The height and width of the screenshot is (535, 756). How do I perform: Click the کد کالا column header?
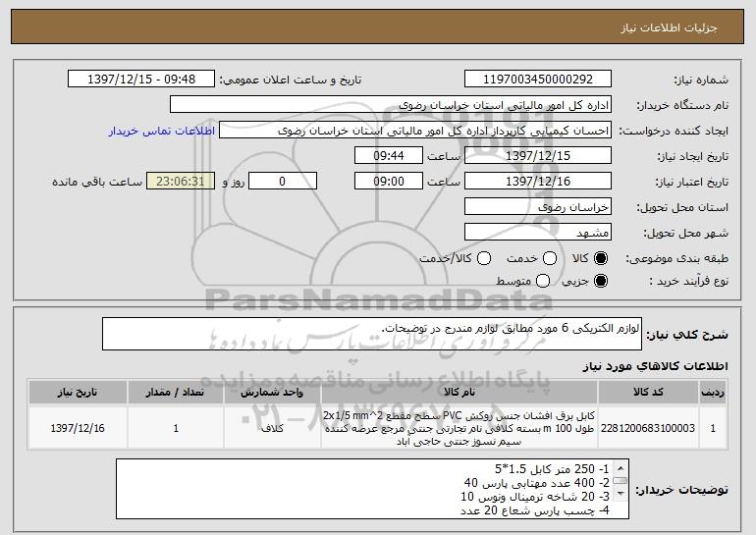tap(648, 393)
